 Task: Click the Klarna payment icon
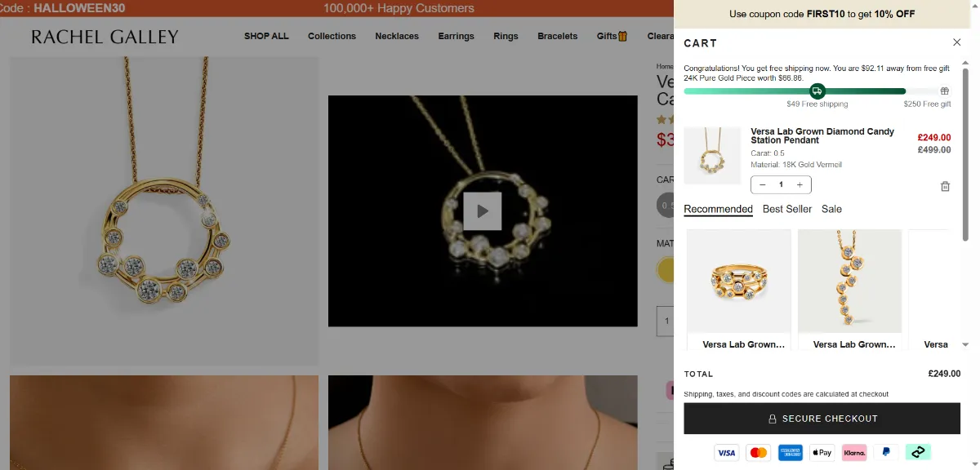pyautogui.click(x=853, y=452)
